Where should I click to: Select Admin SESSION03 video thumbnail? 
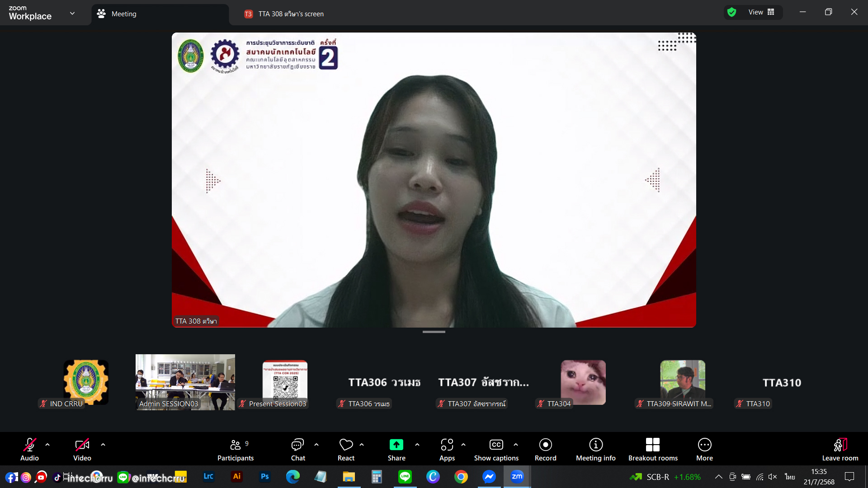pyautogui.click(x=185, y=382)
